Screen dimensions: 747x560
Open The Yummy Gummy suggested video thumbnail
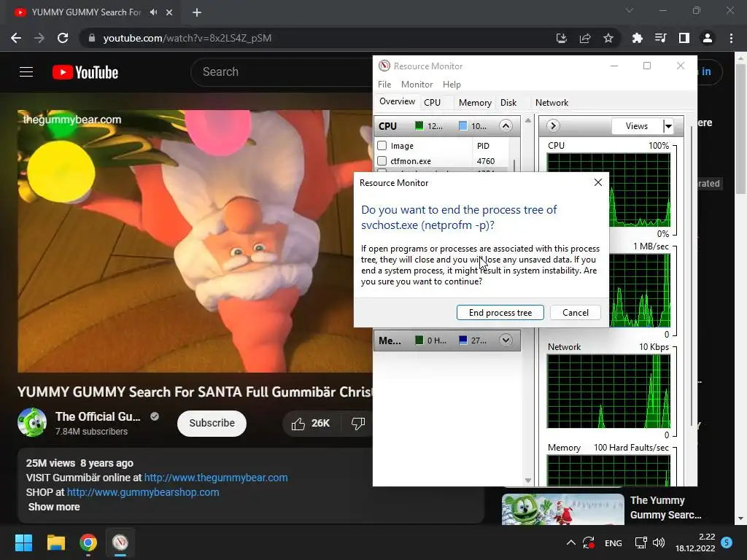(562, 509)
